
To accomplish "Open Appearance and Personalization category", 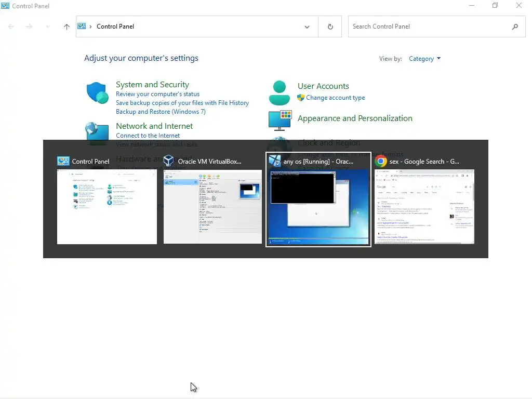I will click(355, 118).
